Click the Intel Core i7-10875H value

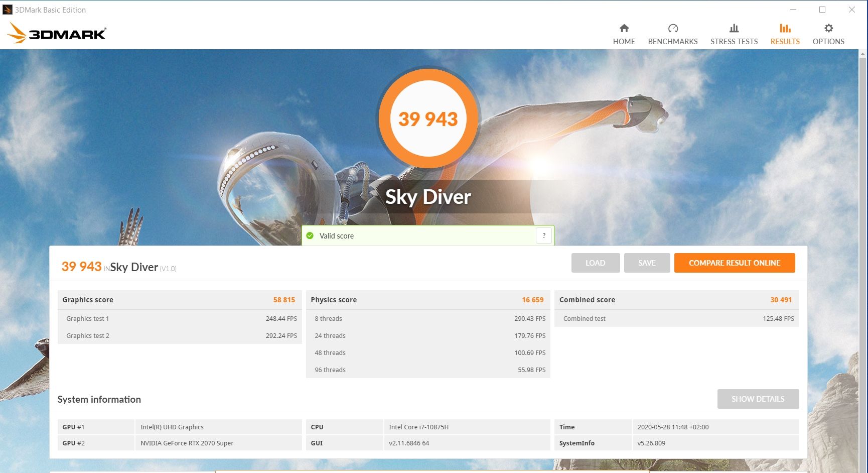(x=419, y=427)
